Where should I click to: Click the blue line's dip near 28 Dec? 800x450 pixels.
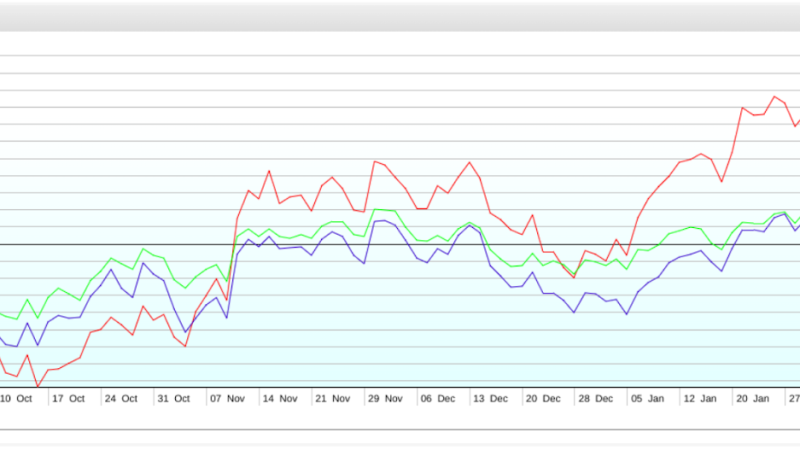click(x=575, y=313)
